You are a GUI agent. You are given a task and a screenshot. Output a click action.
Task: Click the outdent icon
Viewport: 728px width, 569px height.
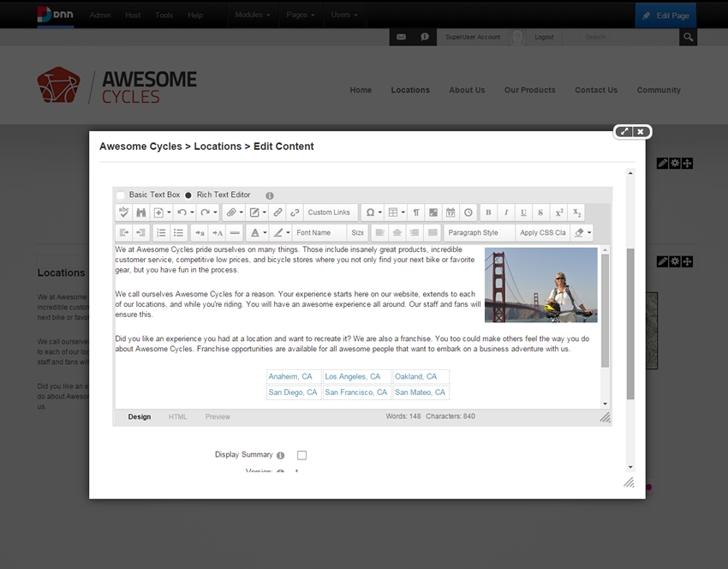point(141,233)
